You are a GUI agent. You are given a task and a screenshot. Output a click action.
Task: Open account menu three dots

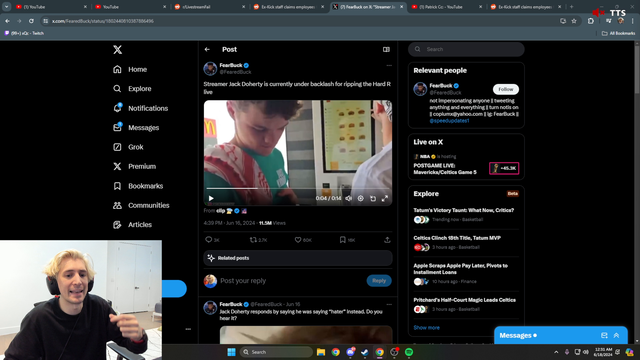pyautogui.click(x=188, y=329)
